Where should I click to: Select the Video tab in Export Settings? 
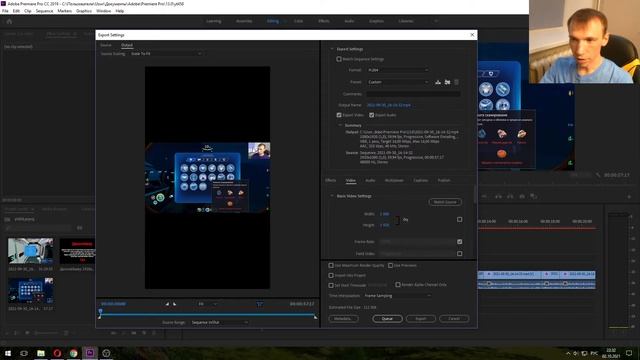(351, 180)
